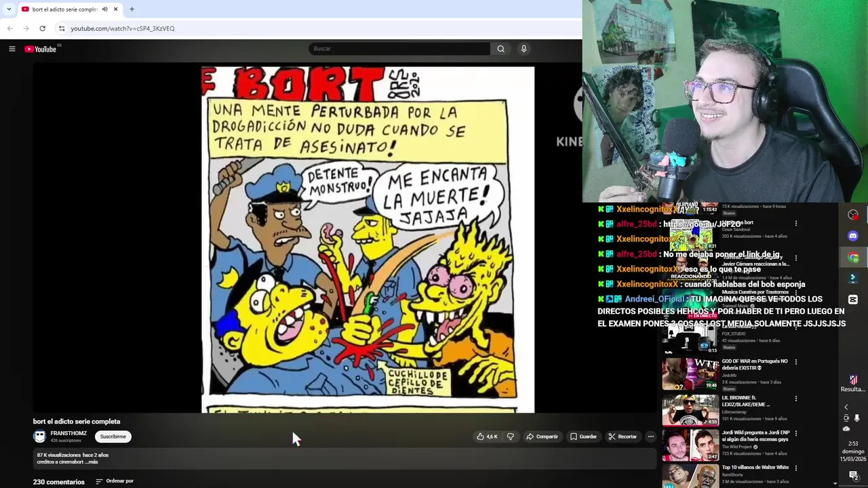
Task: Open the Resulta... widget in taskbar
Action: (853, 384)
